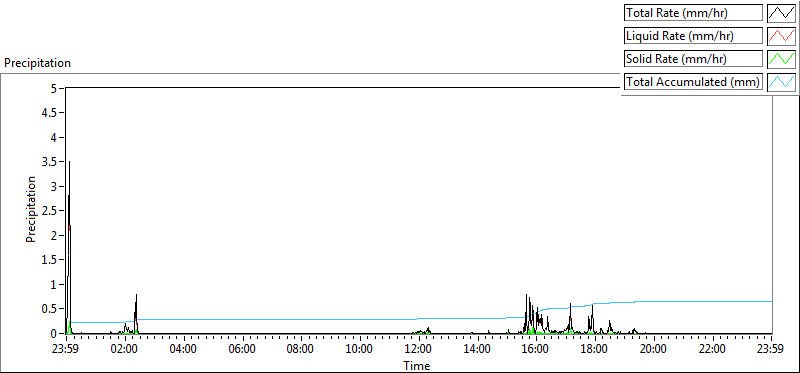800x373 pixels.
Task: Click the Precipitation graph title
Action: [37, 63]
